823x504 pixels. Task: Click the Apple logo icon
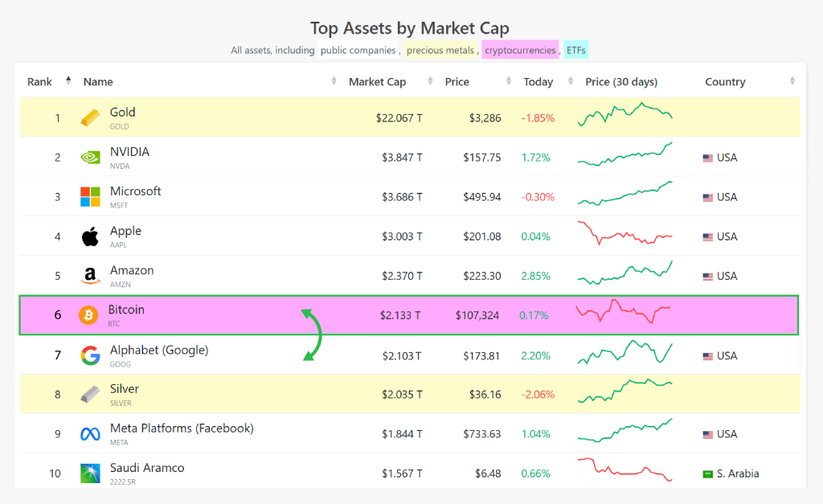pyautogui.click(x=90, y=236)
